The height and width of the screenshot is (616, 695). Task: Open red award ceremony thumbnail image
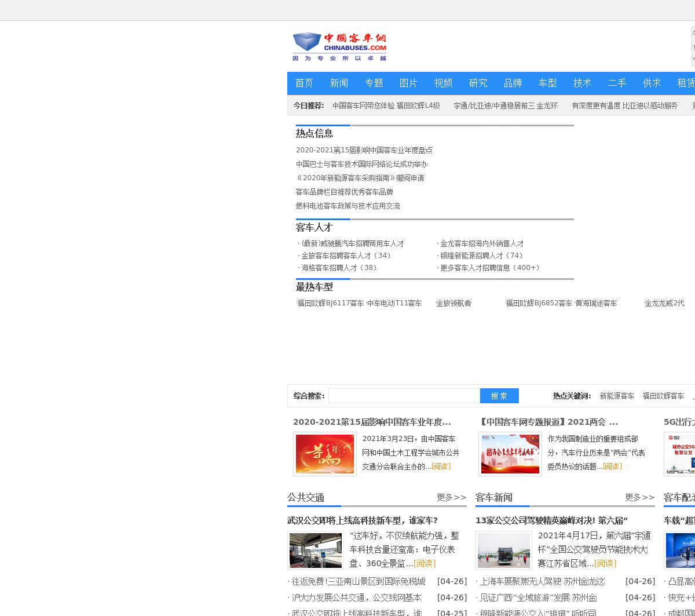click(325, 454)
